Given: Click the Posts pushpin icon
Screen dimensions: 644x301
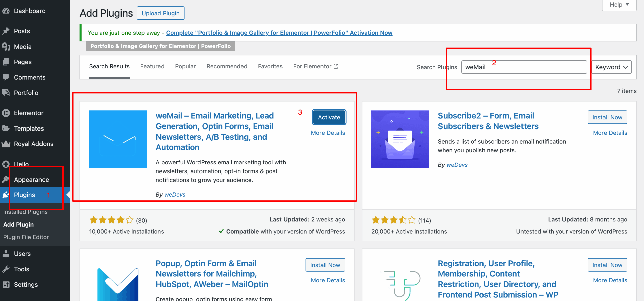Looking at the screenshot, I should click(6, 31).
